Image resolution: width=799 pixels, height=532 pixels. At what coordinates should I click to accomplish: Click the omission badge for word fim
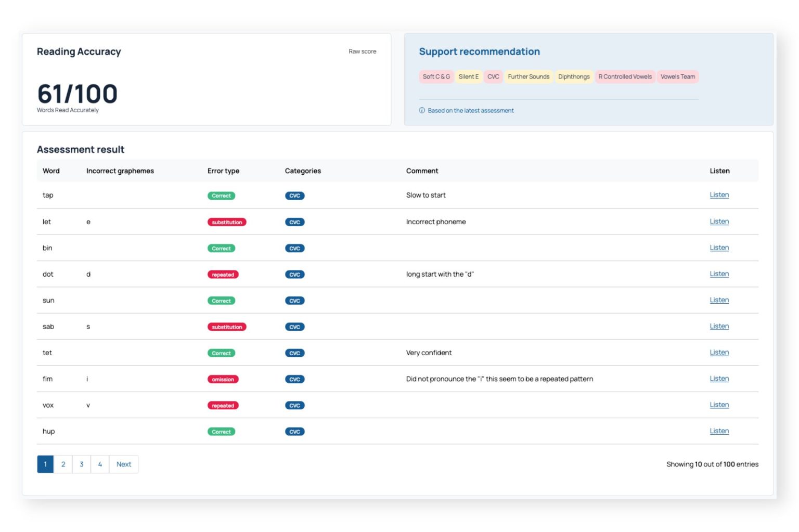click(223, 380)
